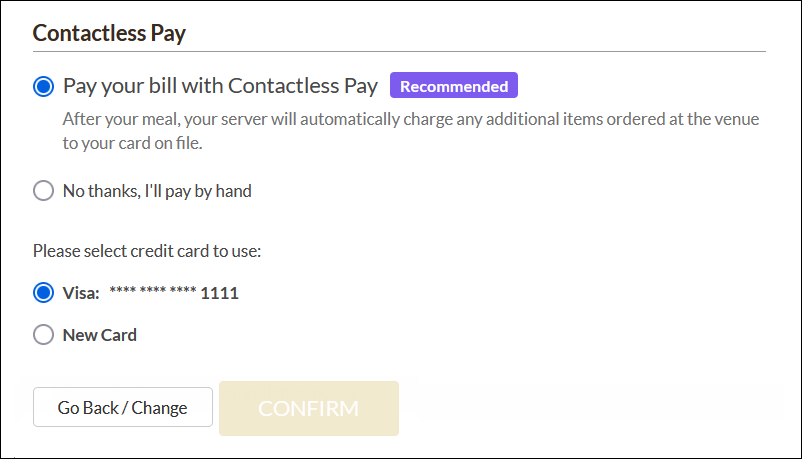Pick the New Card radio button

click(x=43, y=335)
